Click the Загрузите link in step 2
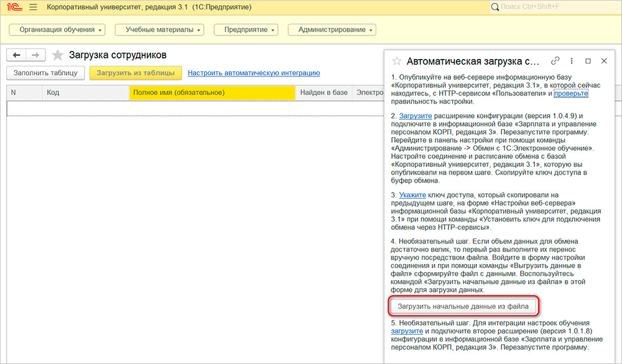Viewport: 622px width, 364px height. pyautogui.click(x=415, y=116)
